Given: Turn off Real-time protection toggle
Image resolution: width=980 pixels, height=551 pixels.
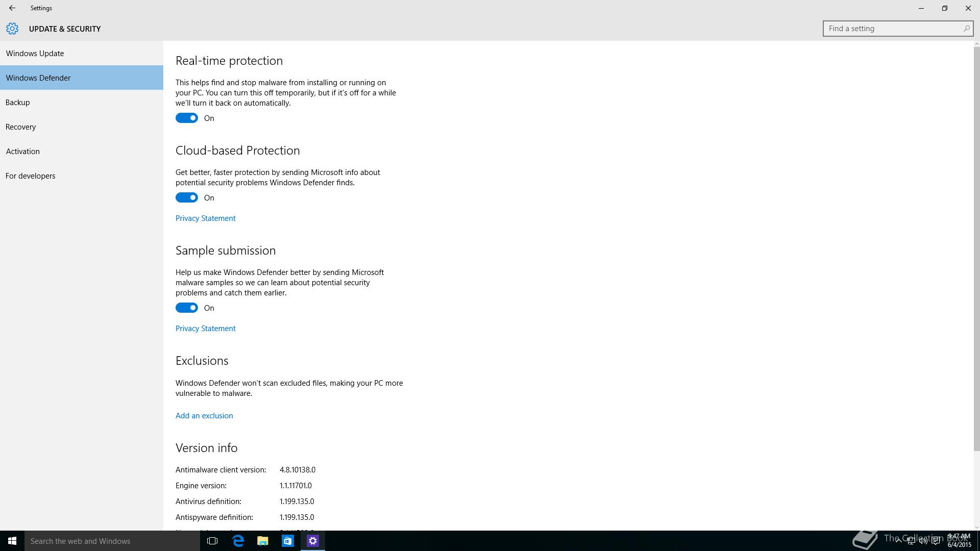Looking at the screenshot, I should click(187, 118).
